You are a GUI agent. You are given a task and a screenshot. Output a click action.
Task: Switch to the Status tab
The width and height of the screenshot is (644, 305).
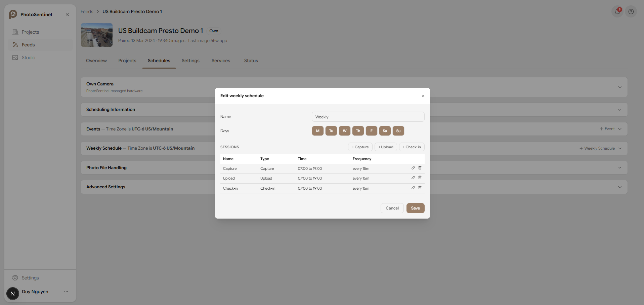pyautogui.click(x=251, y=61)
